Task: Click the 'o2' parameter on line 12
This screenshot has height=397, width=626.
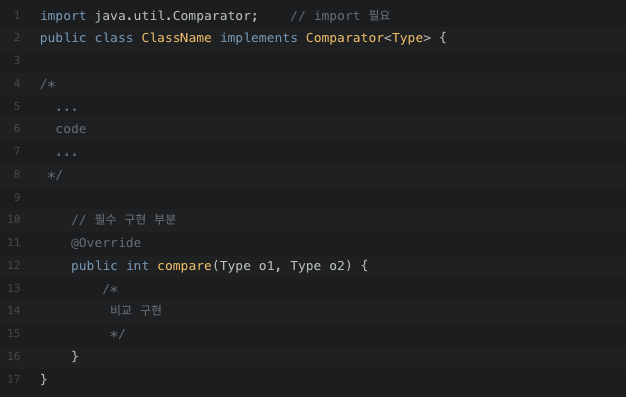Action: pos(337,266)
